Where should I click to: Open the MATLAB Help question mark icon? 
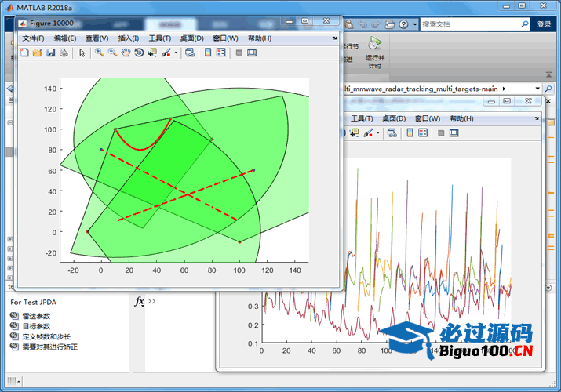(x=403, y=24)
